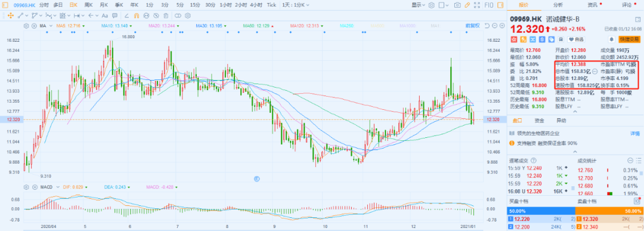644x231 pixels.
Task: Zoom out chart with minus icon
Action: point(495,26)
